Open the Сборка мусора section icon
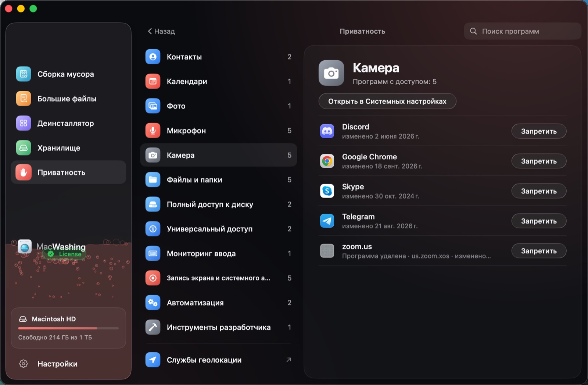The height and width of the screenshot is (385, 588). (24, 74)
